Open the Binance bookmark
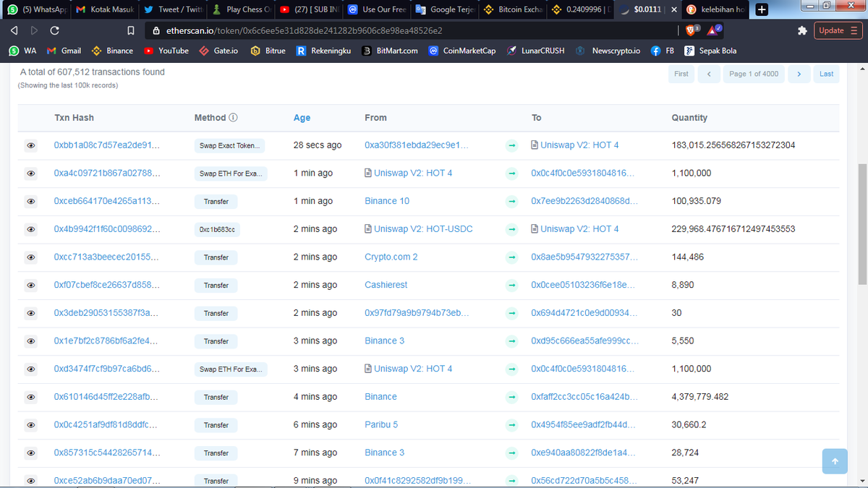The image size is (868, 488). coord(112,51)
